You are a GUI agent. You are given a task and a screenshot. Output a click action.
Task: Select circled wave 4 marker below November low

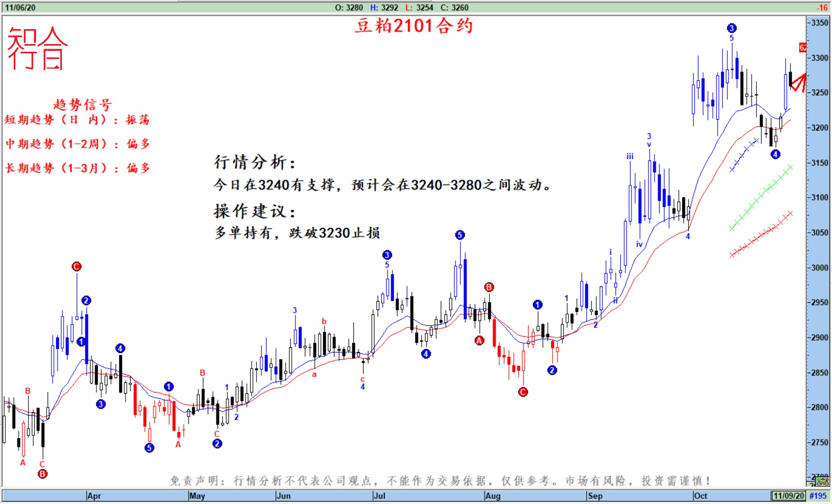coord(775,154)
